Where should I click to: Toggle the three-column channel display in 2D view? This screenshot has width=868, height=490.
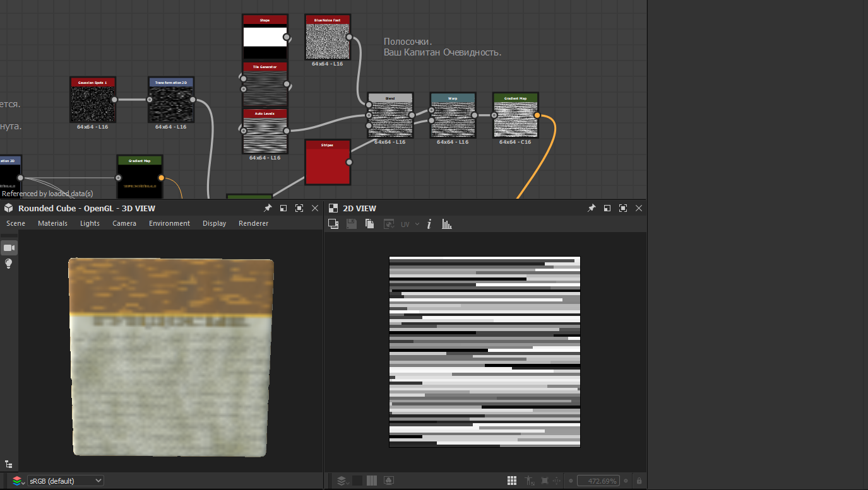tap(372, 481)
